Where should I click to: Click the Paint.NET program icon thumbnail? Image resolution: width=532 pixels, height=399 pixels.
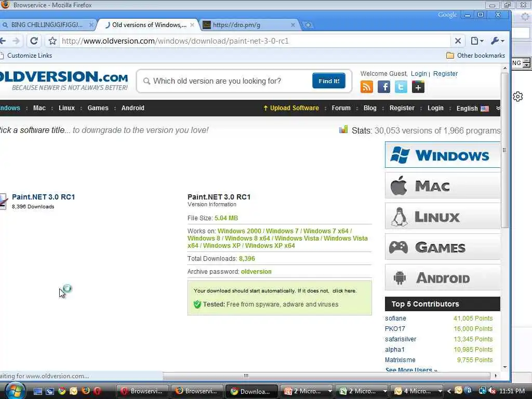coord(3,202)
